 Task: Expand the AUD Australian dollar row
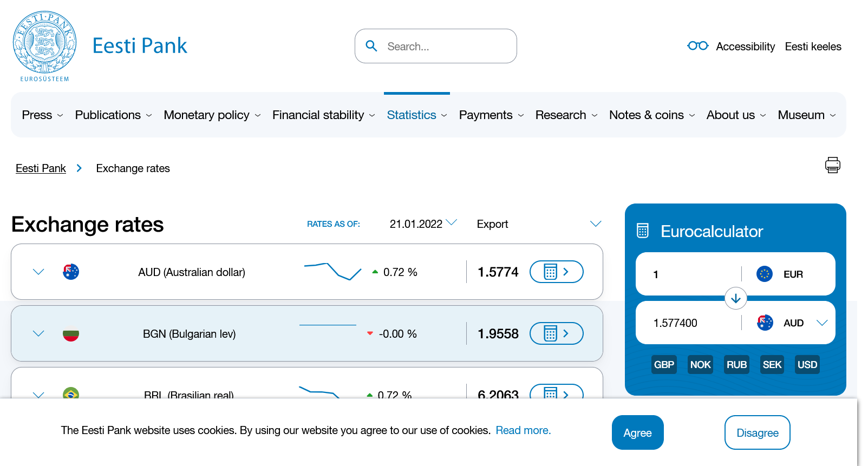point(38,272)
